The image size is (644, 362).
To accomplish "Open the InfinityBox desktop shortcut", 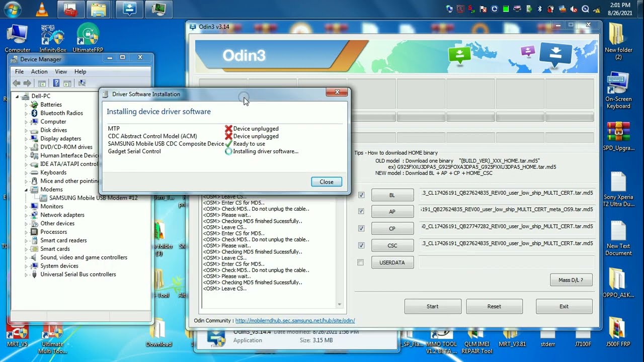I will tap(52, 38).
